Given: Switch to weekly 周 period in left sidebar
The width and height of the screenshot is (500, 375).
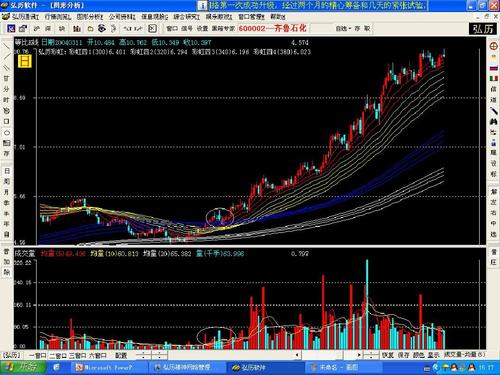Looking at the screenshot, I should click(6, 181).
